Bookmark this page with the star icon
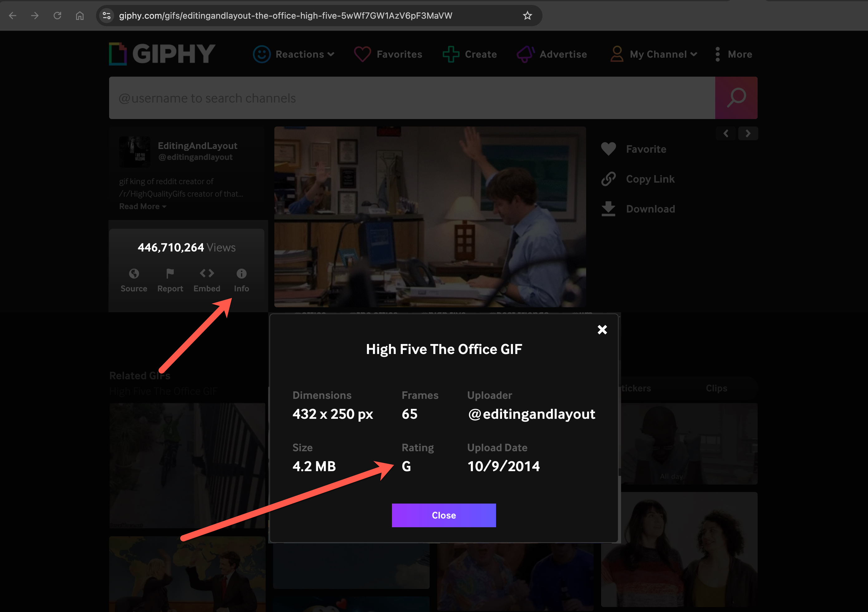 527,16
